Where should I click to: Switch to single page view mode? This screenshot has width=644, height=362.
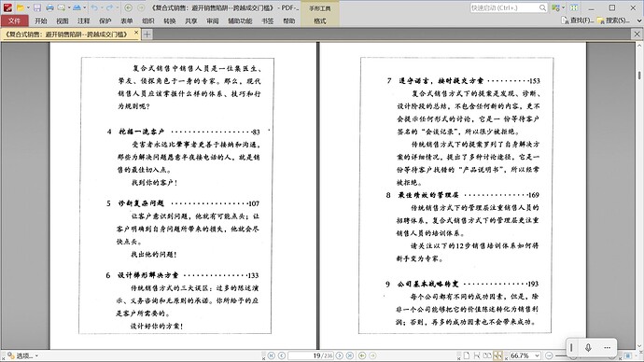click(467, 355)
